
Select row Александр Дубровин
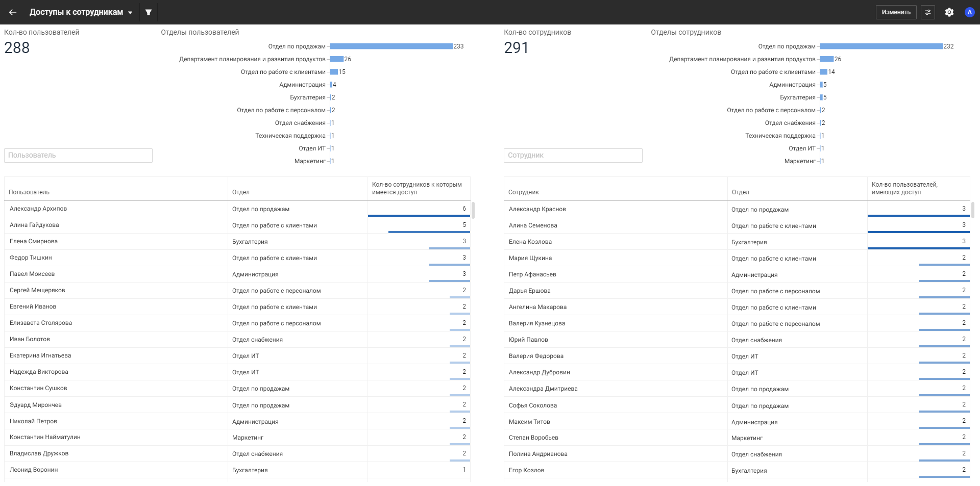pos(737,372)
